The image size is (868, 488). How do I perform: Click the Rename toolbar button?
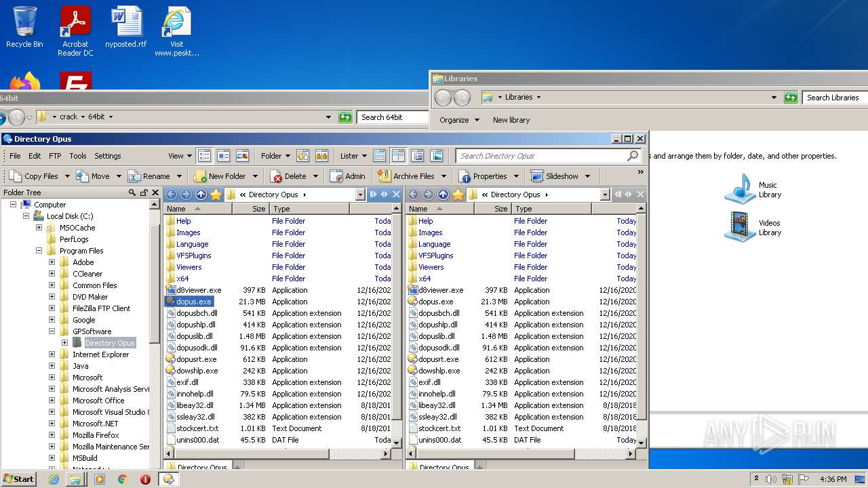pos(150,176)
